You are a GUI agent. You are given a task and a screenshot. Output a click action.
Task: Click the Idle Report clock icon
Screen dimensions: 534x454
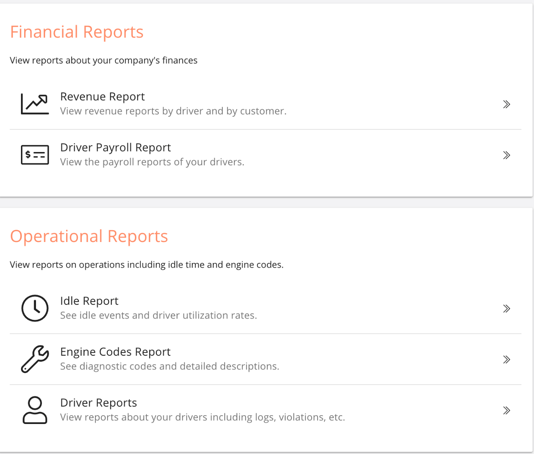point(35,308)
